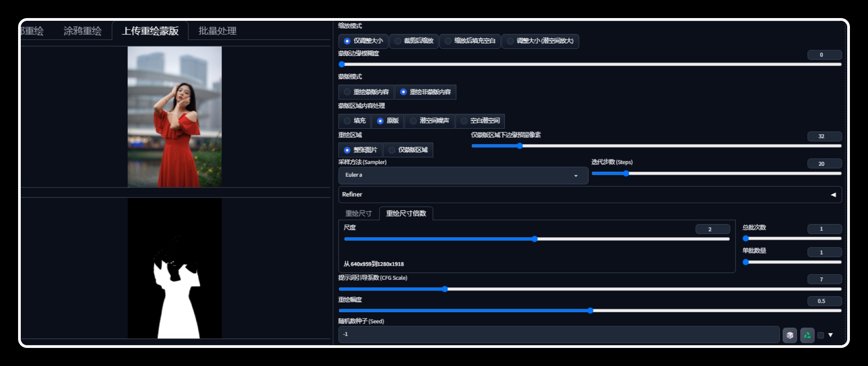Click the 蒙版边缘模糊度 slider
The width and height of the screenshot is (868, 366).
(x=590, y=65)
